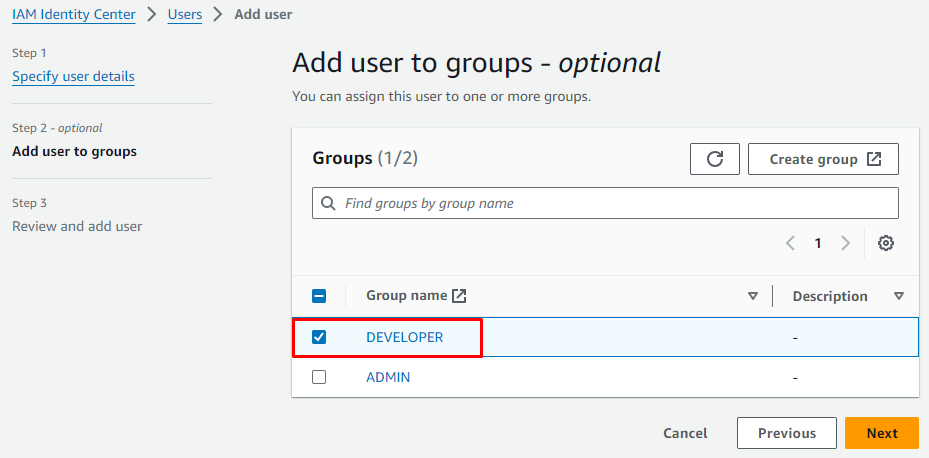
Task: Sort by Description column arrow
Action: pos(898,296)
